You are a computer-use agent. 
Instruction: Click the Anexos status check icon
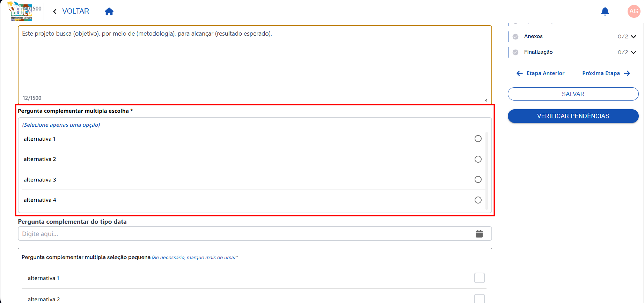coord(515,37)
